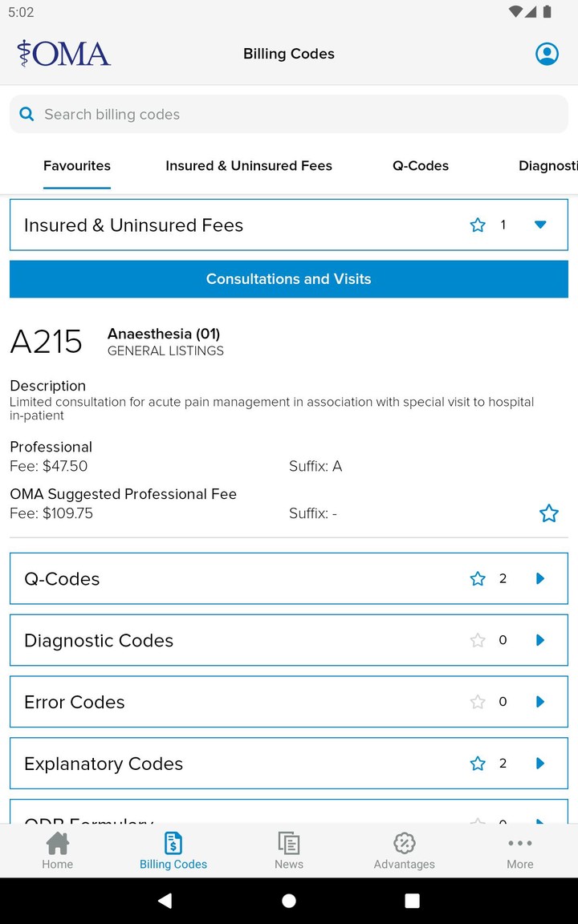Go to Home in bottom navigation
578x924 pixels.
click(58, 850)
